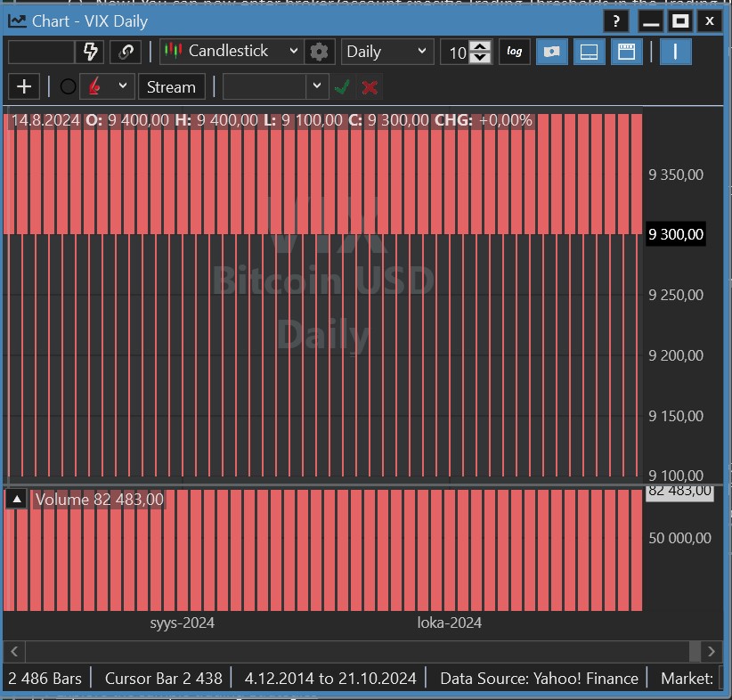Click the plus button to add indicator
The width and height of the screenshot is (732, 700).
[x=24, y=86]
